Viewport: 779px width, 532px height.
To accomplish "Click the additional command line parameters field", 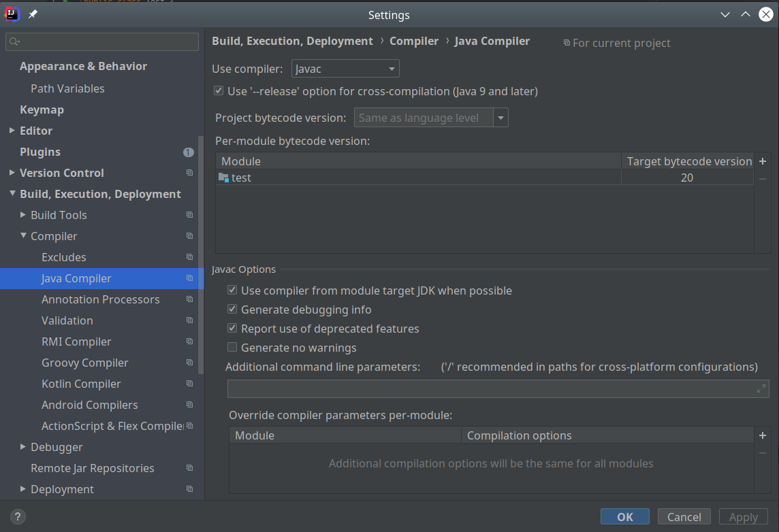I will pyautogui.click(x=498, y=388).
